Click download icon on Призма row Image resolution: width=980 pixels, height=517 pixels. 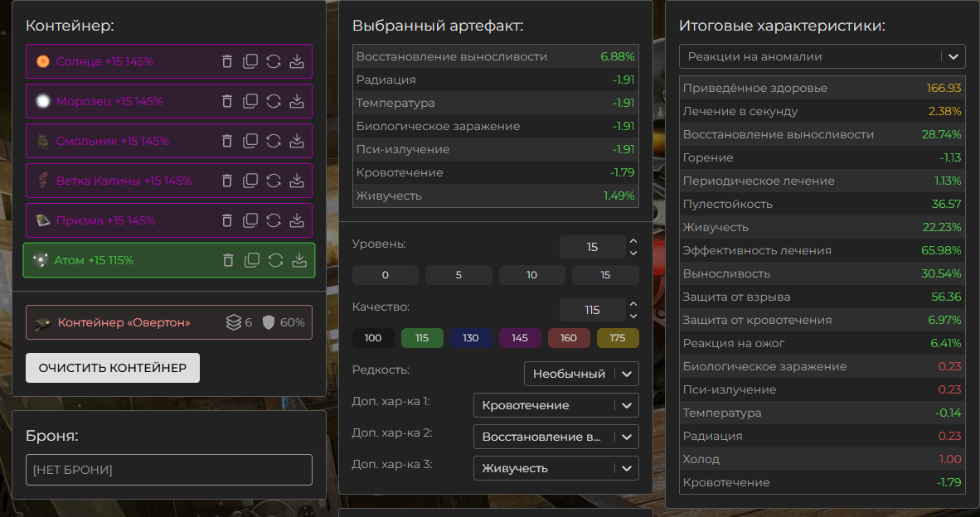[x=297, y=220]
